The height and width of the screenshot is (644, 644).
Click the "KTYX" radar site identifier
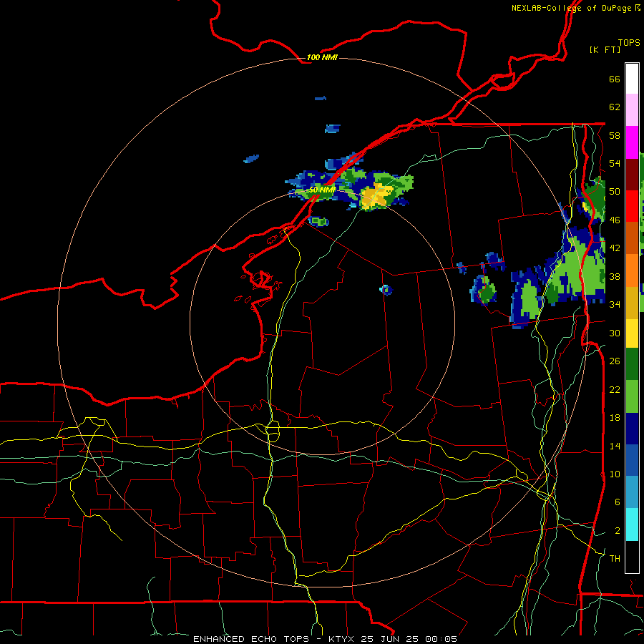point(342,639)
